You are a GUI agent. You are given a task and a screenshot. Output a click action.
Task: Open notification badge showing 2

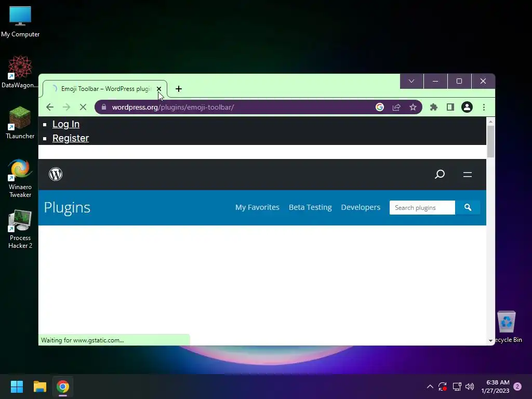pos(517,387)
